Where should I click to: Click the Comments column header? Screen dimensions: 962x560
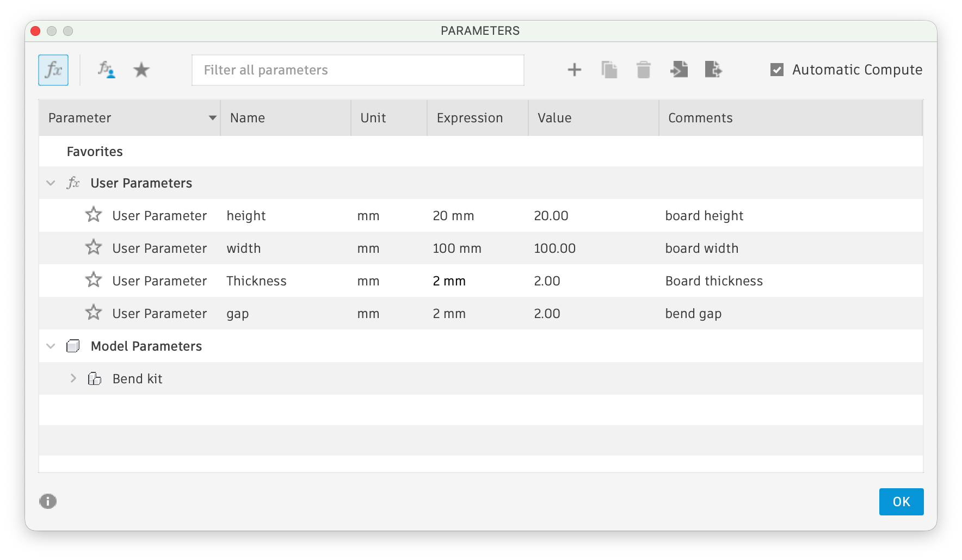coord(791,118)
